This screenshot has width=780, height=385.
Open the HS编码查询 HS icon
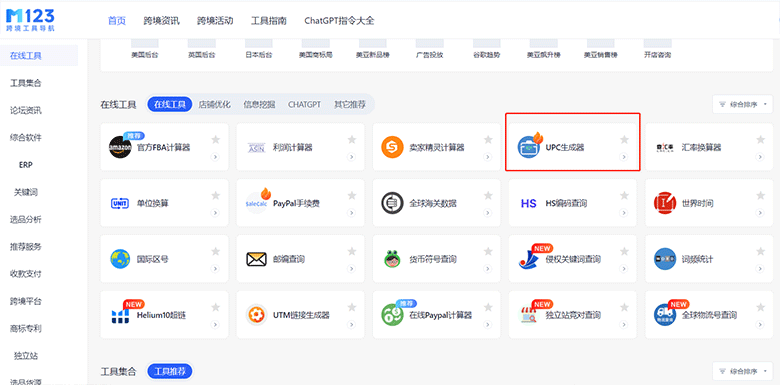(x=529, y=203)
